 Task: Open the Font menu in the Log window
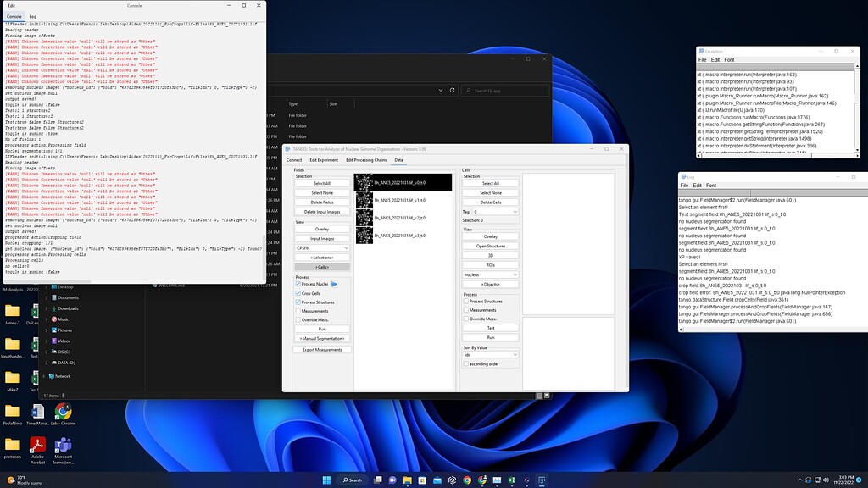pos(711,186)
